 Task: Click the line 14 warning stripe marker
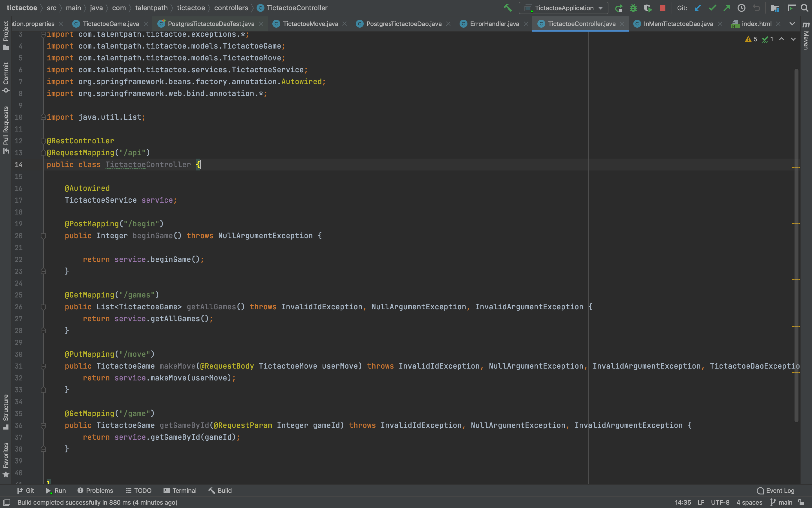pos(796,167)
